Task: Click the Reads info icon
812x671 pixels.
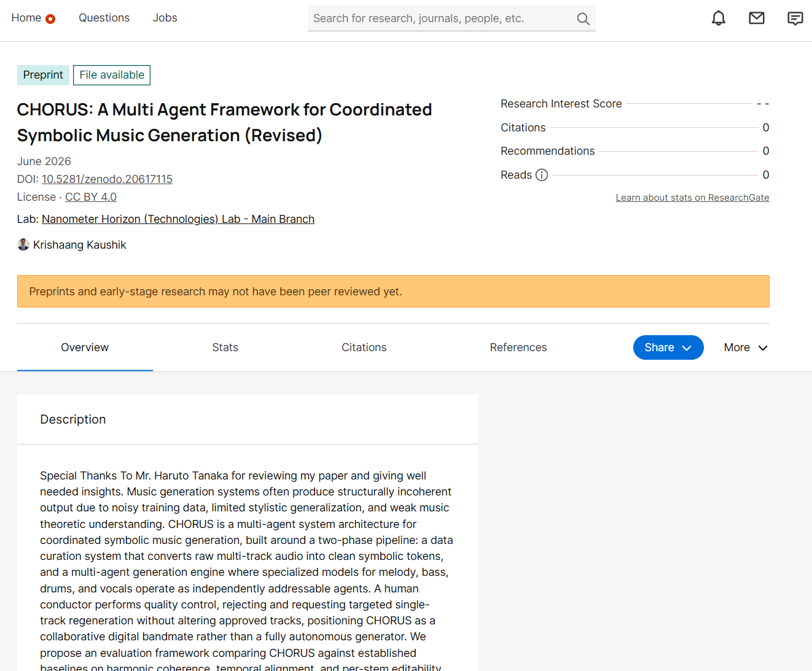Action: pyautogui.click(x=542, y=175)
